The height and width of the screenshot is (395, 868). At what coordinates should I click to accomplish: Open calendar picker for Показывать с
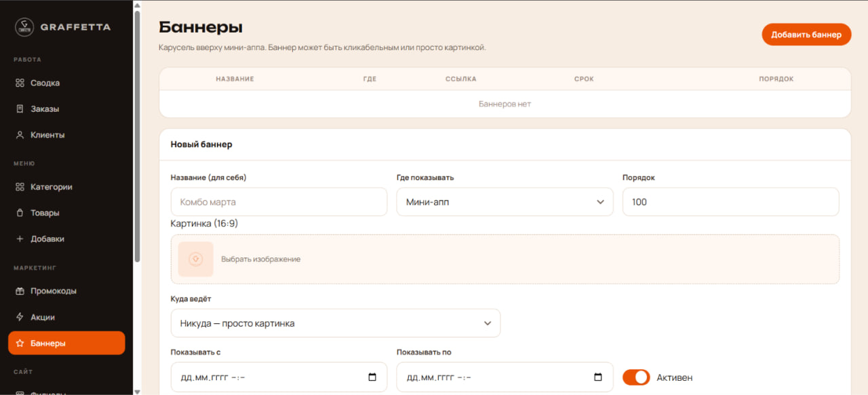(x=372, y=377)
